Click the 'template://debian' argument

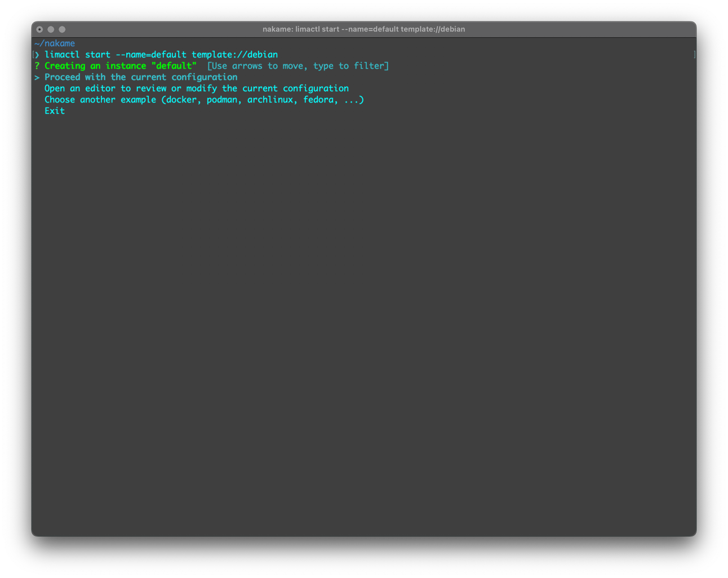(x=234, y=55)
